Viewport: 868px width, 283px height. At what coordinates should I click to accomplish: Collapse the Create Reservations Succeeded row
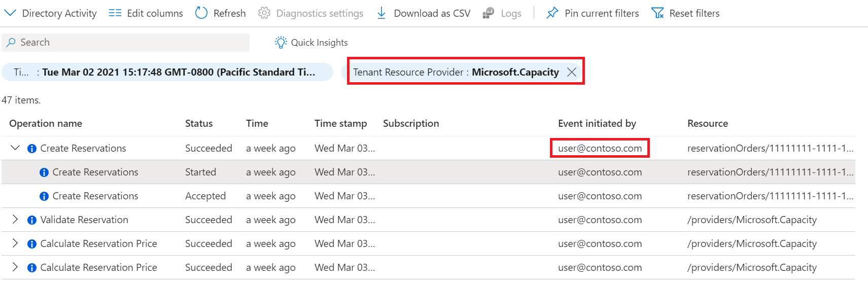pyautogui.click(x=15, y=148)
